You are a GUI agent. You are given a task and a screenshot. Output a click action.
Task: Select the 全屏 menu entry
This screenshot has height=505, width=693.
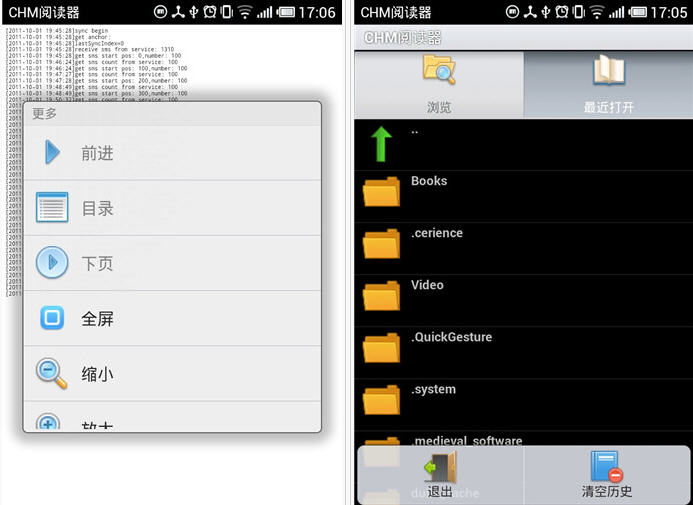[172, 319]
